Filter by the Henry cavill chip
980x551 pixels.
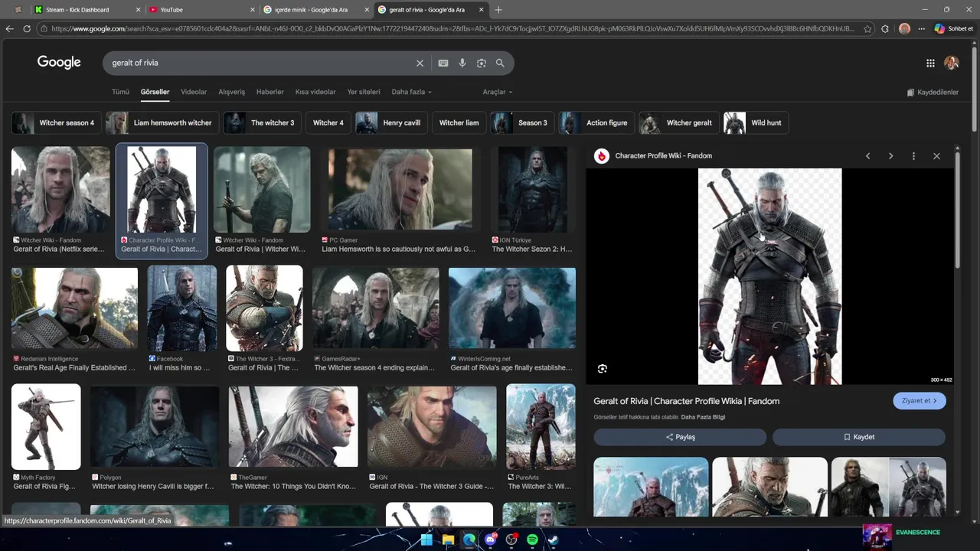click(x=391, y=123)
